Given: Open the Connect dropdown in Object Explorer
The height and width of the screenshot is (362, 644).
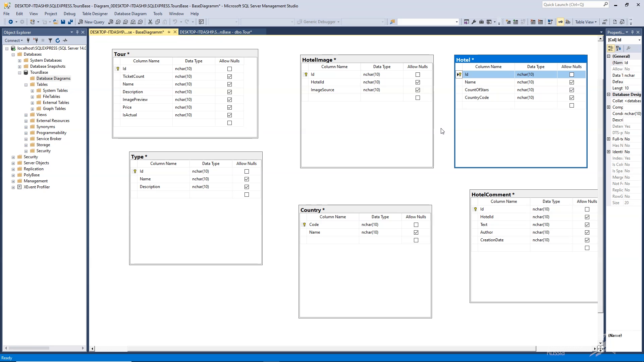Looking at the screenshot, I should click(x=14, y=40).
